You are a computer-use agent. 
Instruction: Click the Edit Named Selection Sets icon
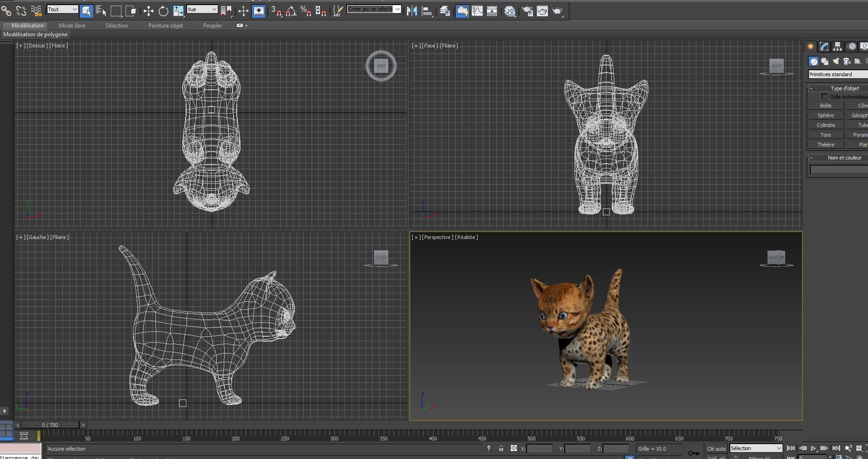(338, 11)
